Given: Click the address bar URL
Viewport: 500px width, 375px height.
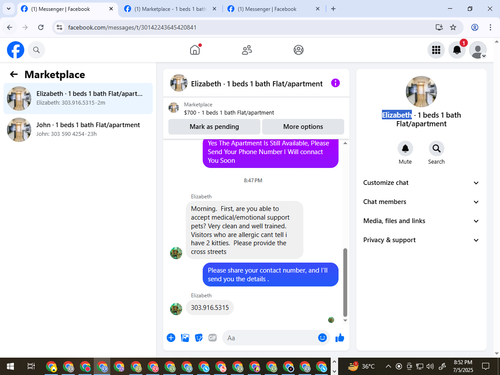Looking at the screenshot, I should (132, 27).
